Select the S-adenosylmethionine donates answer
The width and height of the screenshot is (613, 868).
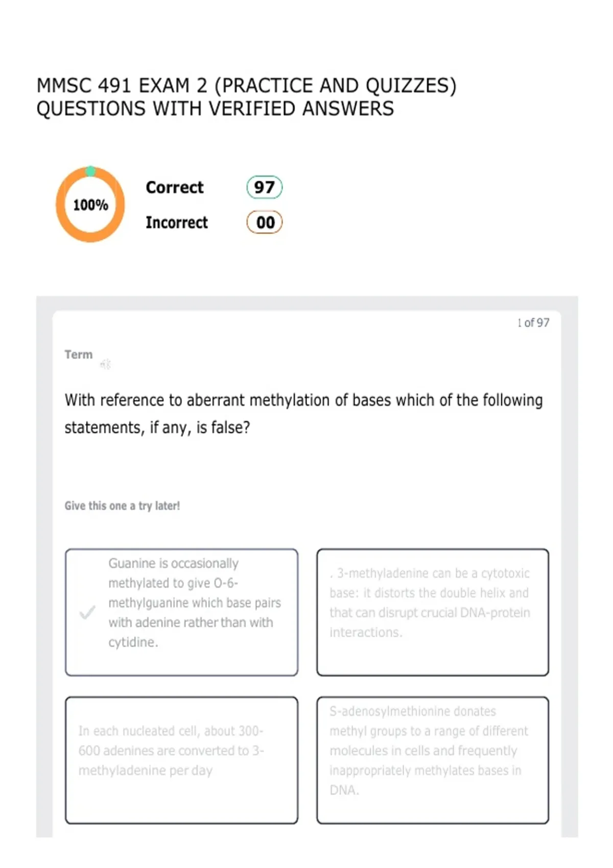click(x=432, y=760)
